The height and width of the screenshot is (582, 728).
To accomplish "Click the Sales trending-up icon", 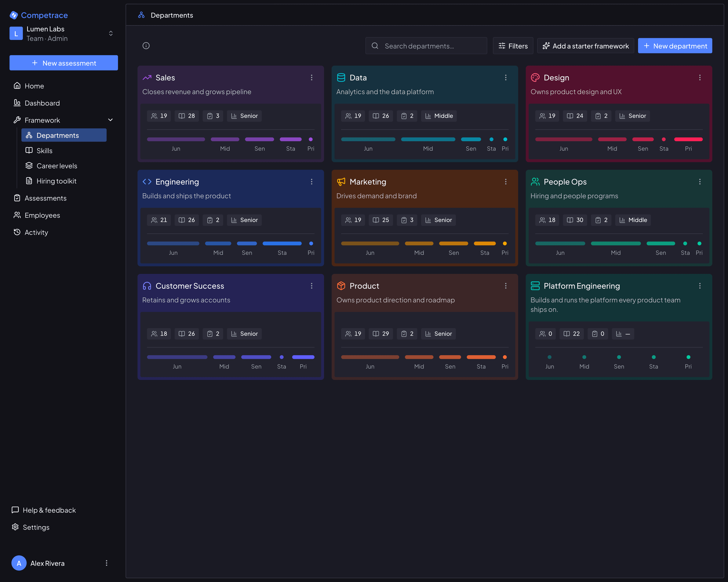I will [147, 78].
